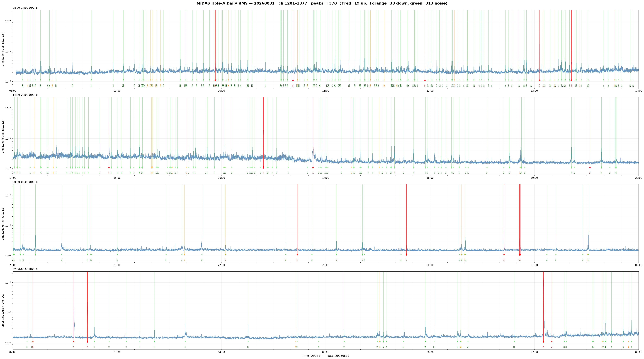Click the green peak number label 311
The image size is (644, 359).
401,260
